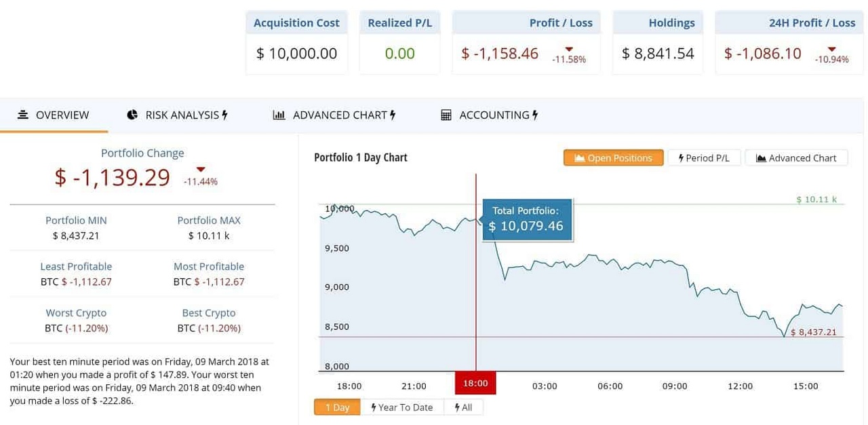Toggle the 1 Day chart view
This screenshot has height=425, width=868.
pos(337,407)
